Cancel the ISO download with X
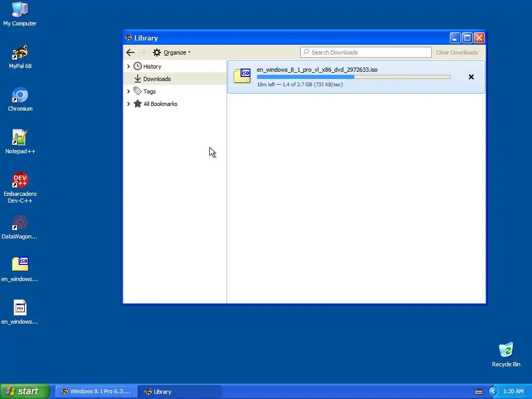The height and width of the screenshot is (399, 532). click(x=471, y=77)
